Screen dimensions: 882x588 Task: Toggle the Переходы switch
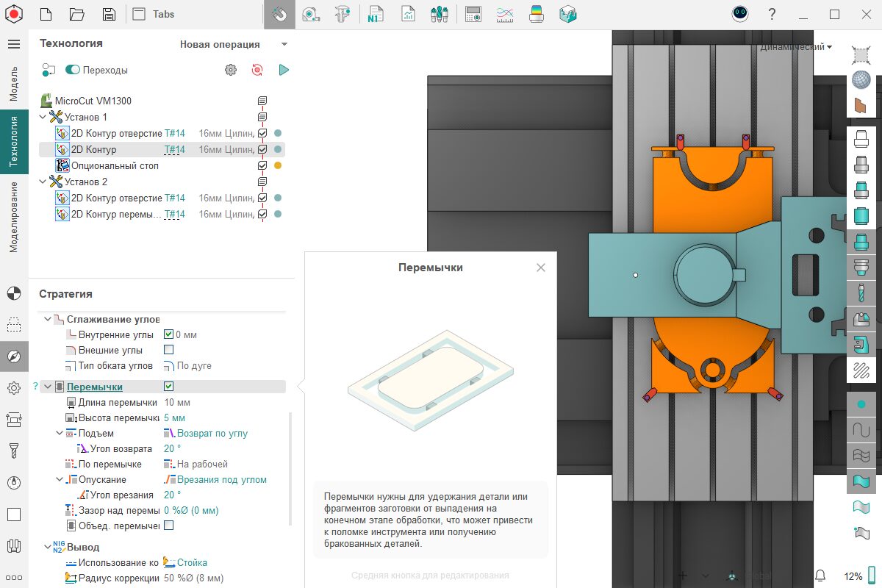pyautogui.click(x=73, y=70)
